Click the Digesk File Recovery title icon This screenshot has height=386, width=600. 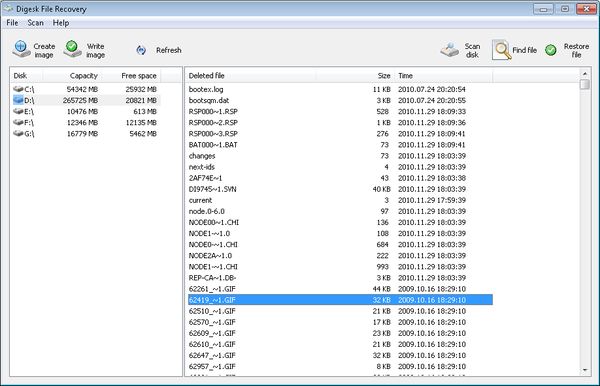[8, 8]
